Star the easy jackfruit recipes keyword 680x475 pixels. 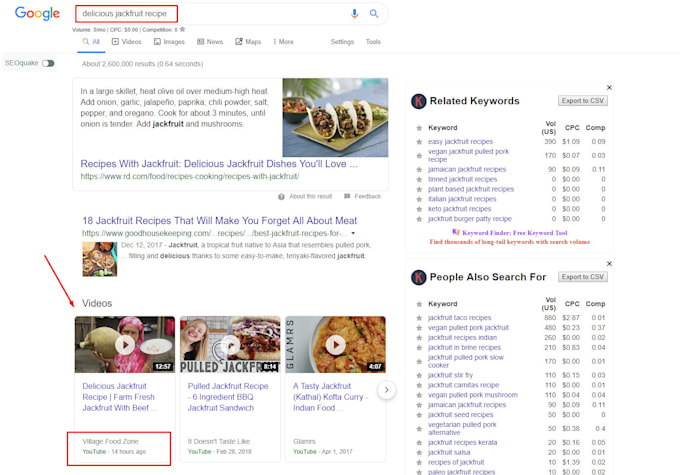(x=419, y=142)
